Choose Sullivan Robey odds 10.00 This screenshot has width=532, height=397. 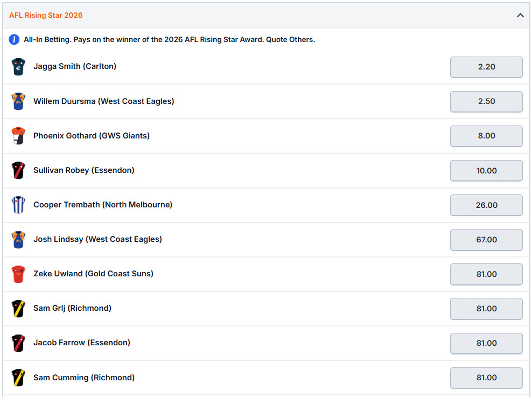point(486,170)
